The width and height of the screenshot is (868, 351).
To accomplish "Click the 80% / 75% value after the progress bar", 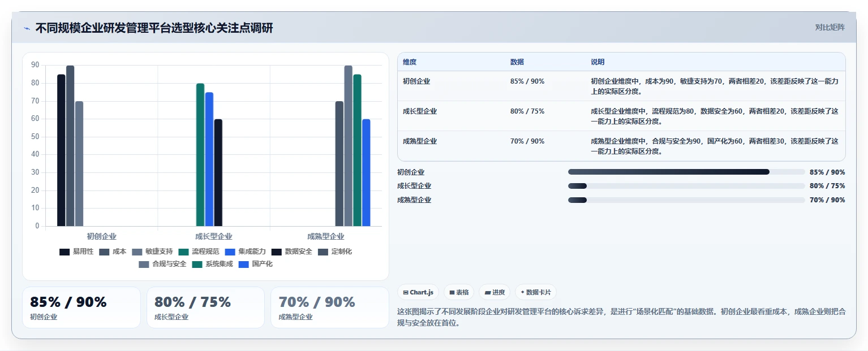I will point(827,186).
